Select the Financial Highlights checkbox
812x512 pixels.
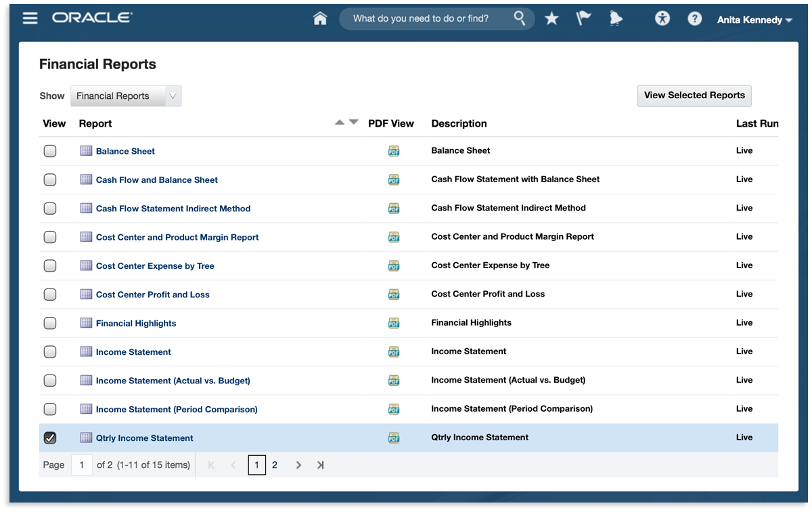pos(50,323)
